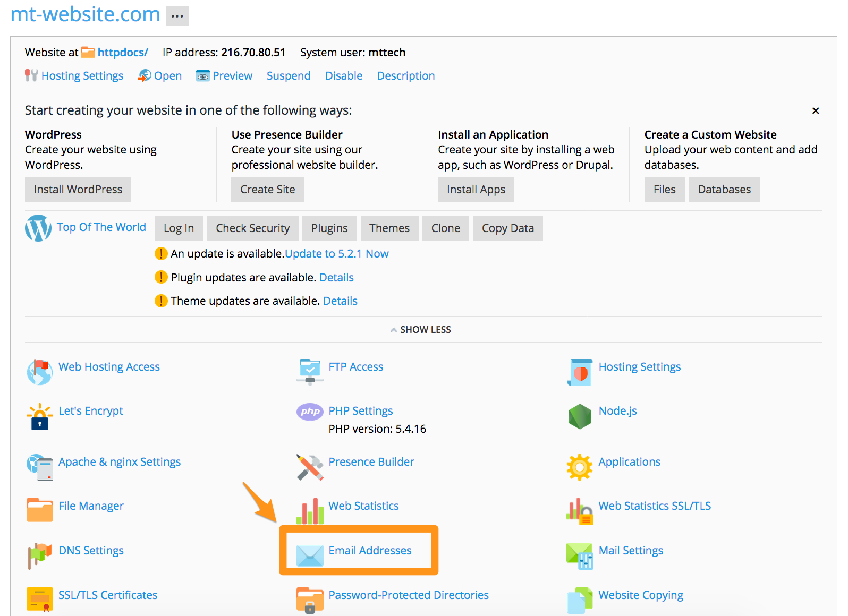The width and height of the screenshot is (848, 616).
Task: Open Web Statistics SSL/TLS link
Action: click(655, 506)
